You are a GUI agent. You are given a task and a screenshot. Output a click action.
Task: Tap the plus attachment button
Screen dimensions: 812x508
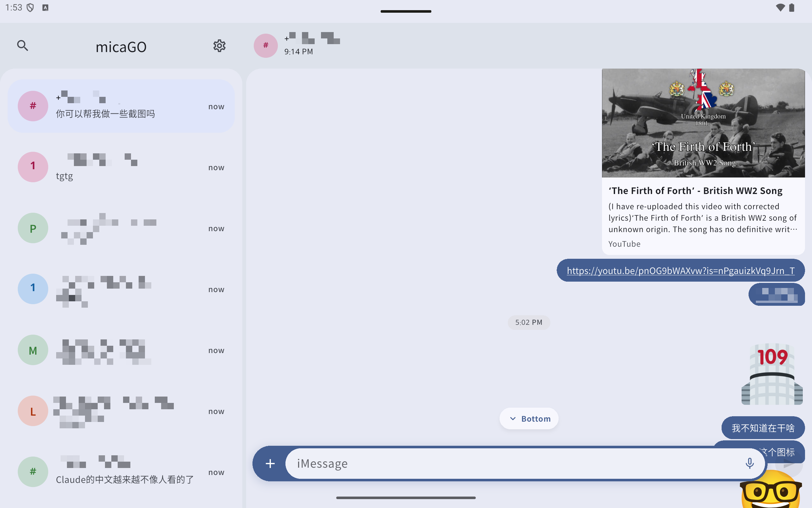pos(270,464)
